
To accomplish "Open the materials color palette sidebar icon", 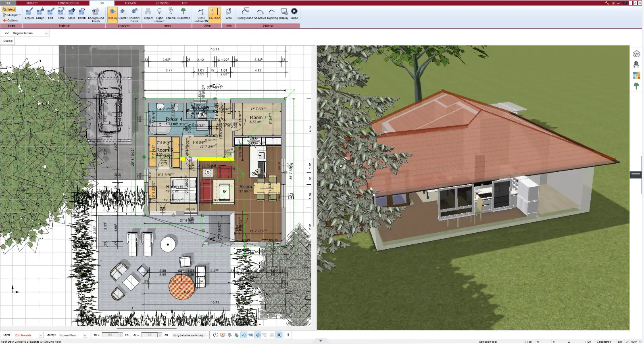I will point(636,75).
